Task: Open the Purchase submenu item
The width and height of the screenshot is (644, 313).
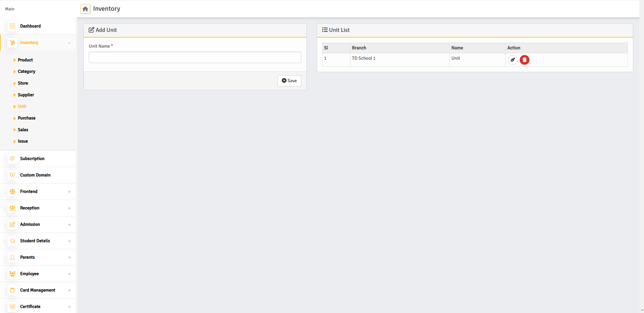Action: pyautogui.click(x=27, y=118)
